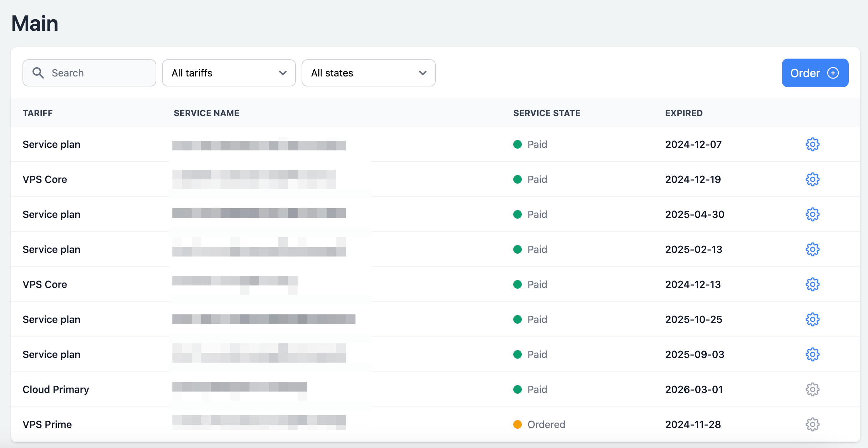Click the magnifier search icon
The image size is (868, 448).
coord(38,73)
